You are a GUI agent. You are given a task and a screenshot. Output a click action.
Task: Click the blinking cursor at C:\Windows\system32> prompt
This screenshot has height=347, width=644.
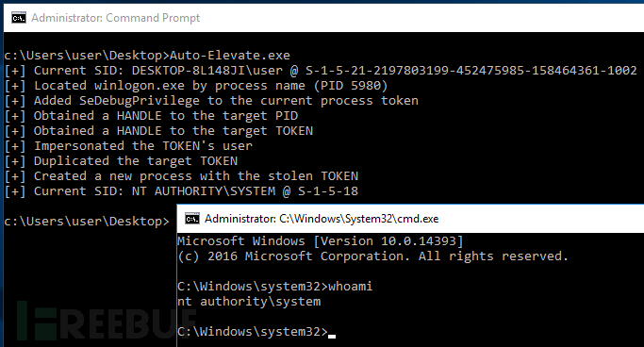pos(332,336)
